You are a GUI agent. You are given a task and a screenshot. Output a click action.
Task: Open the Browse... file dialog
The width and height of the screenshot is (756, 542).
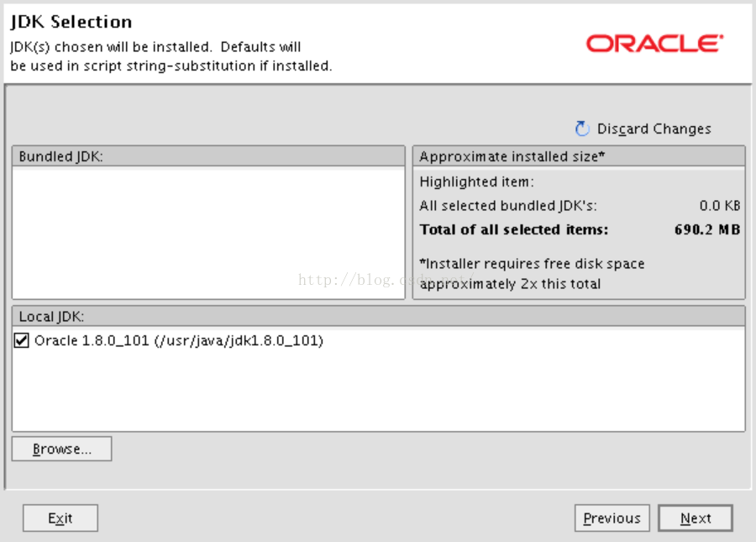point(61,449)
